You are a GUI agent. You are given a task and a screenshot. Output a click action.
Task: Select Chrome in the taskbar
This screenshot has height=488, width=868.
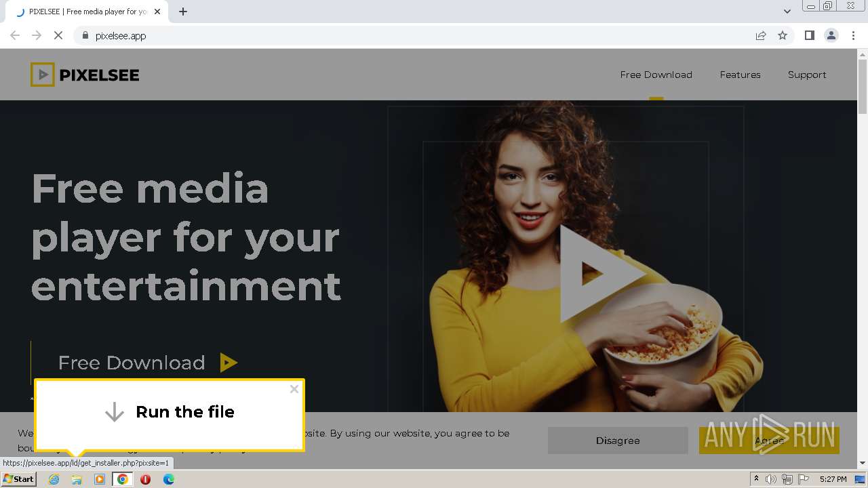tap(123, 479)
